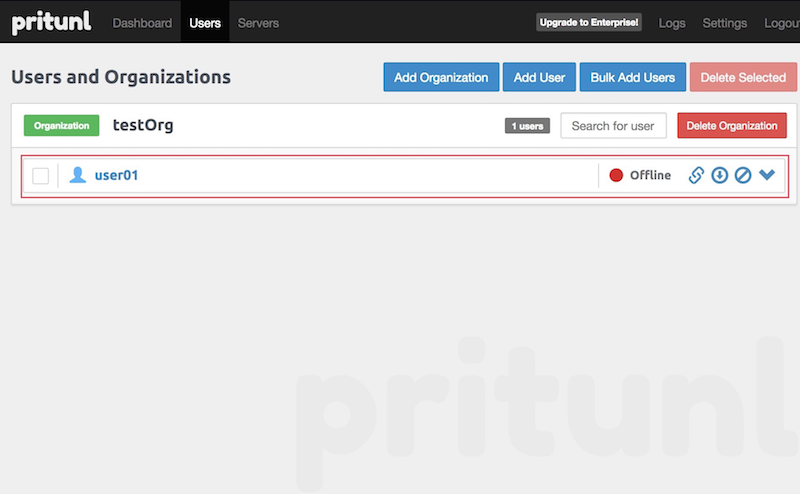Click the green Organization badge
The height and width of the screenshot is (494, 800).
tap(61, 126)
